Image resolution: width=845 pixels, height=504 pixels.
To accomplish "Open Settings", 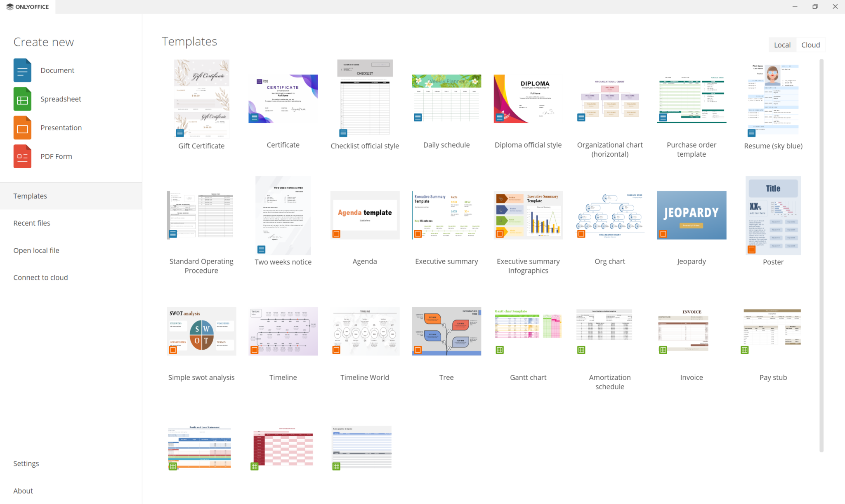I will (26, 463).
